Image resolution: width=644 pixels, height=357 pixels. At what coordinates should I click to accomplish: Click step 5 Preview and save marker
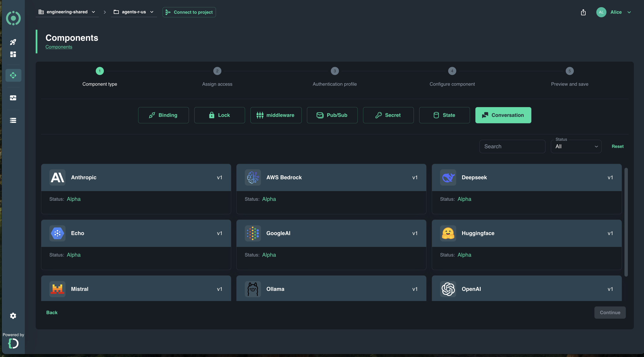click(569, 71)
